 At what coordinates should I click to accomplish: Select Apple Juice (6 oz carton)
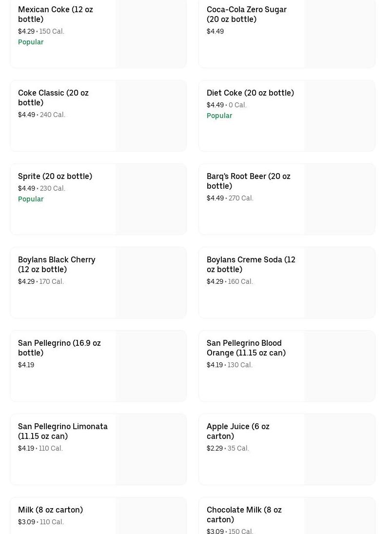coord(238,431)
